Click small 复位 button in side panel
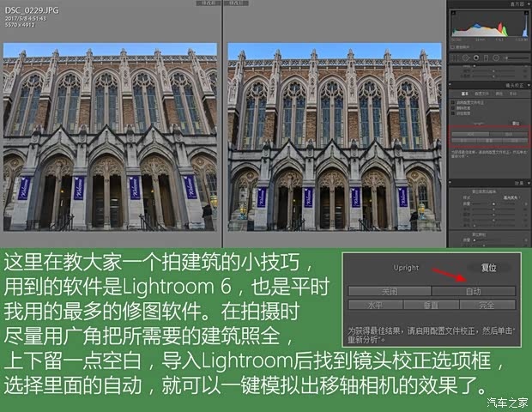The image size is (532, 412). coord(516,124)
